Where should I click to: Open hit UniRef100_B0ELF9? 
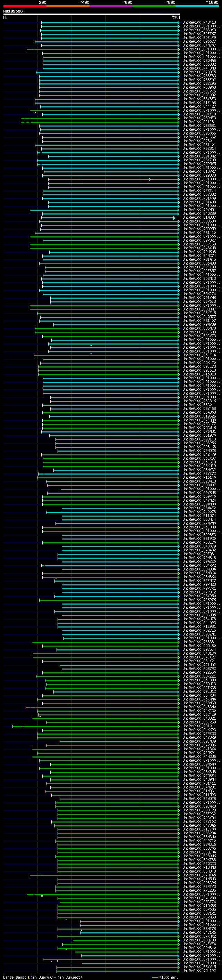pyautogui.click(x=199, y=38)
